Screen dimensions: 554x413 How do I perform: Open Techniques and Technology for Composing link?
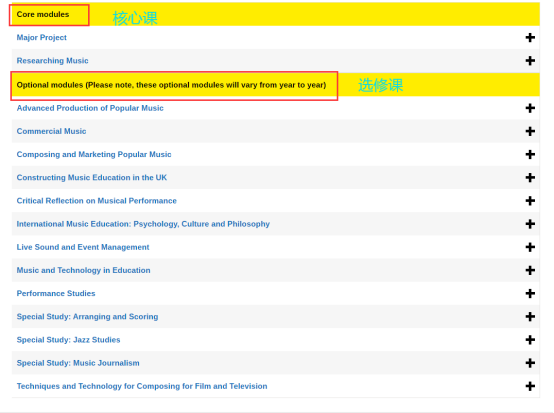142,386
